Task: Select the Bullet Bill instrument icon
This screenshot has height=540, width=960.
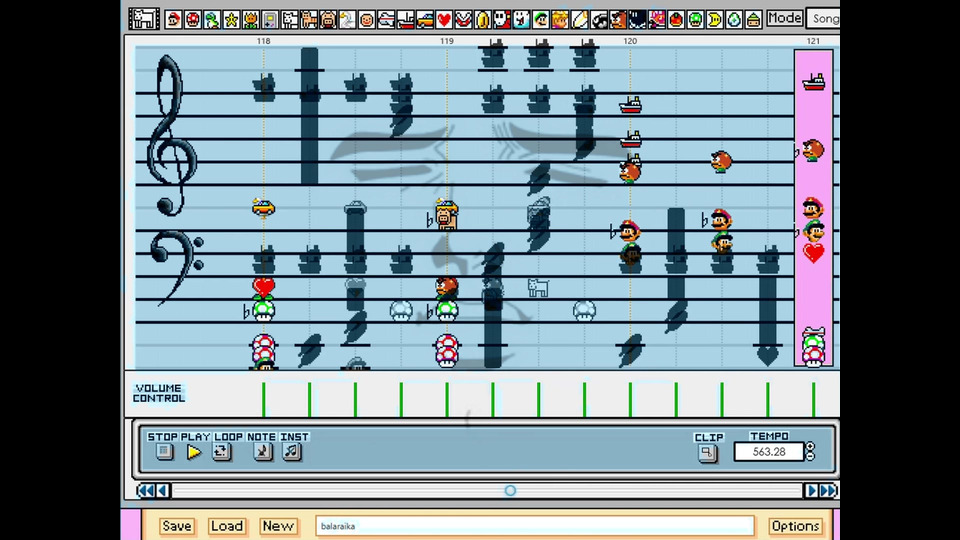Action: (599, 20)
